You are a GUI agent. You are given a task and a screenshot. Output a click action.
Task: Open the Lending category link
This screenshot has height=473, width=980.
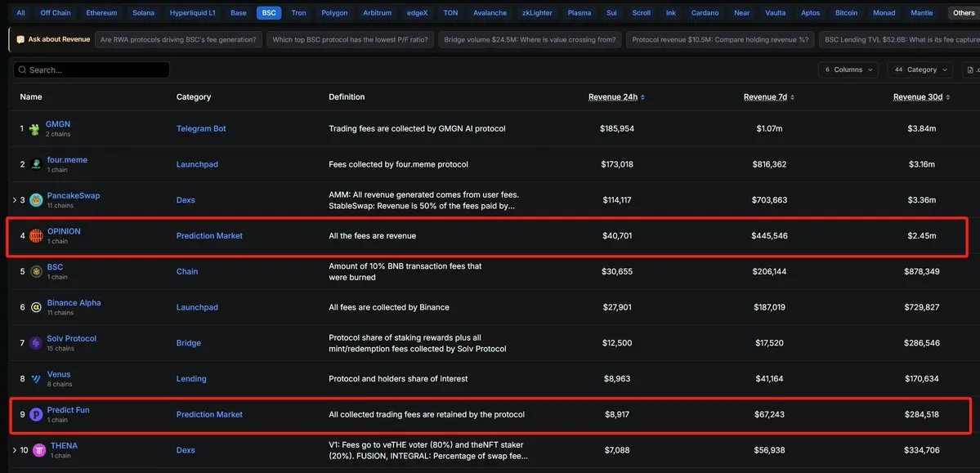click(x=191, y=379)
